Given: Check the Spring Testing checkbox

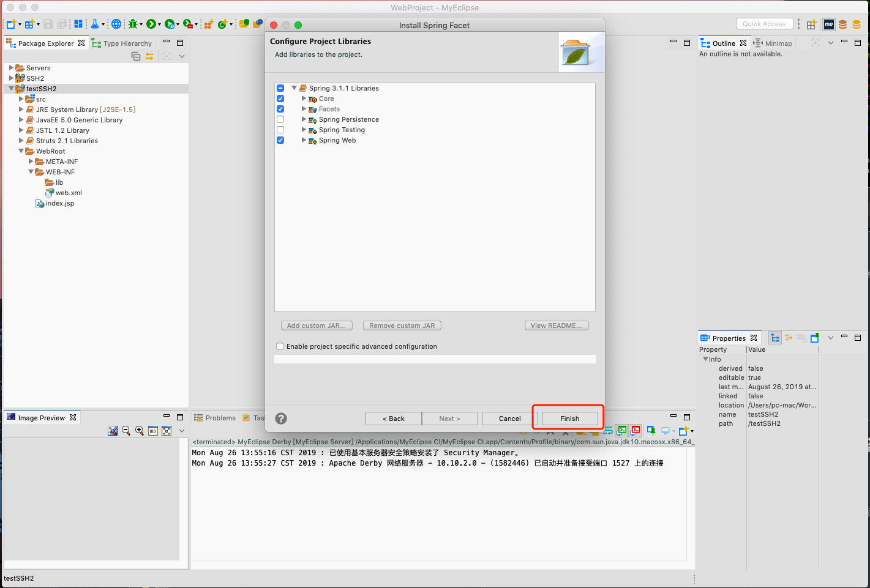Looking at the screenshot, I should (x=280, y=130).
